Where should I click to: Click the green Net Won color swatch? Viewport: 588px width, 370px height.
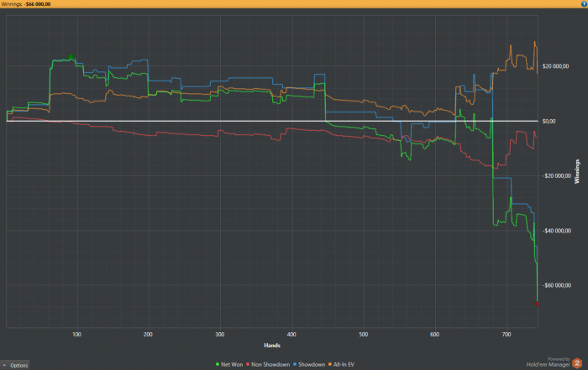218,364
